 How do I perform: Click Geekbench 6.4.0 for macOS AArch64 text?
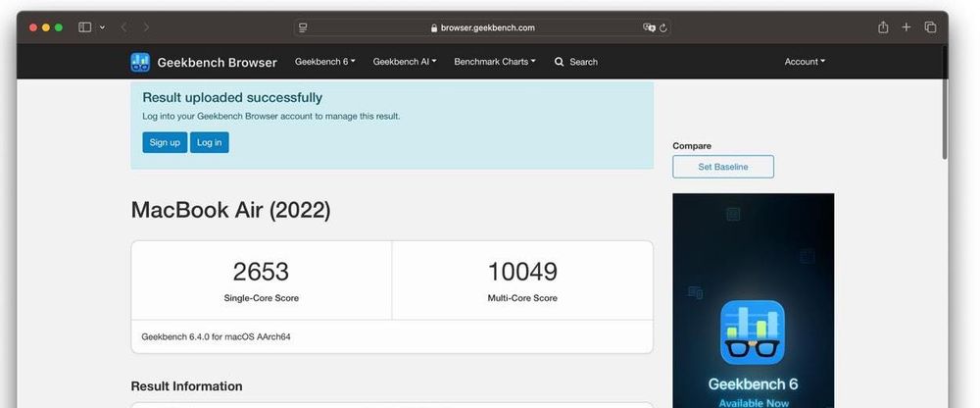click(217, 336)
